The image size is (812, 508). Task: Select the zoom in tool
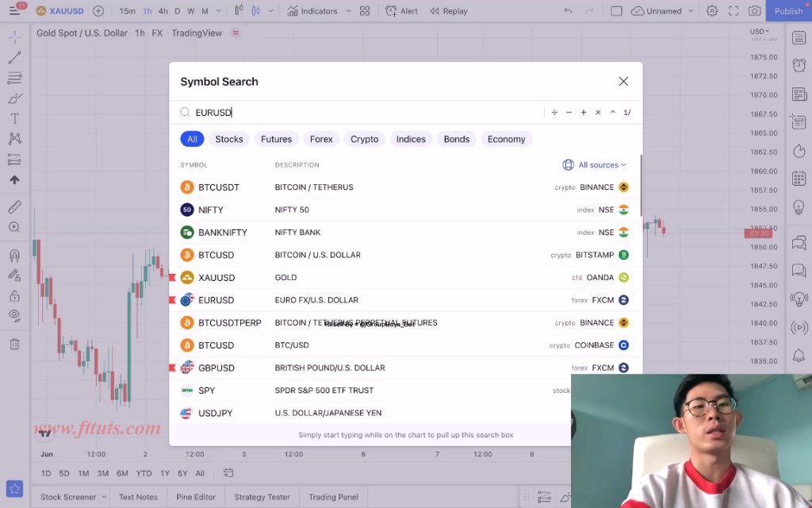14,227
